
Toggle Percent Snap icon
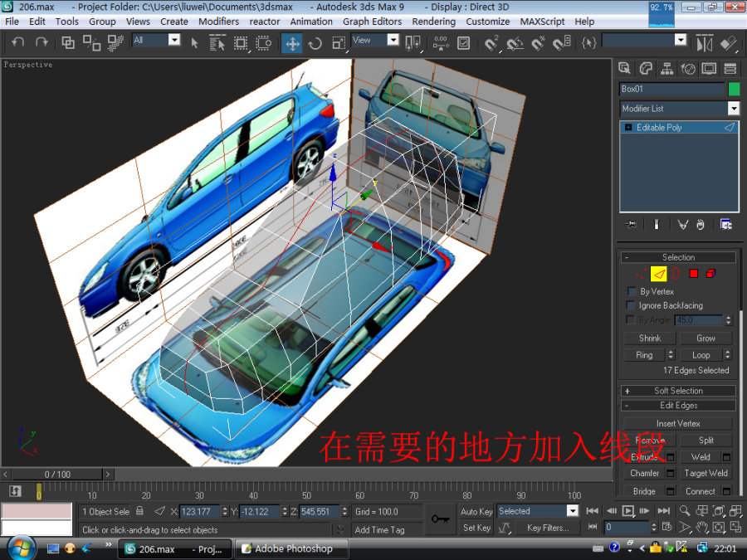point(539,43)
